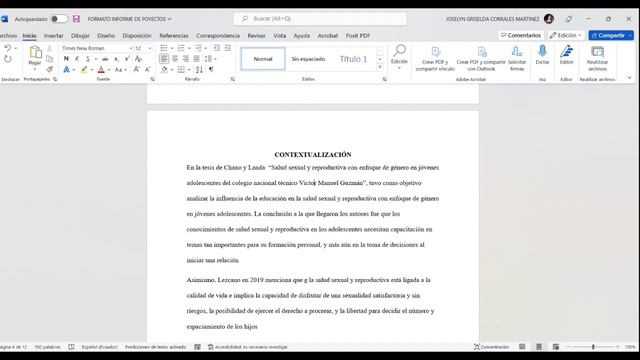Screen dimensions: 640x360
Task: Open line spacing dropdown
Action: pos(210,59)
